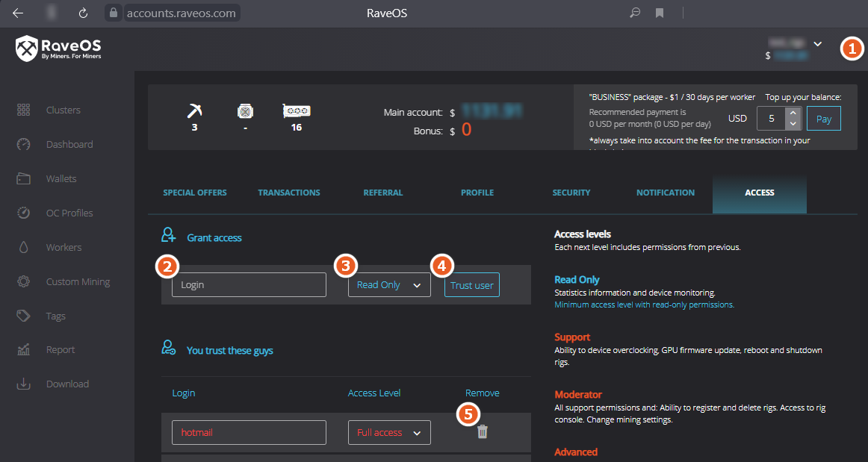Click the 'You trust these guys' heading

coord(230,351)
